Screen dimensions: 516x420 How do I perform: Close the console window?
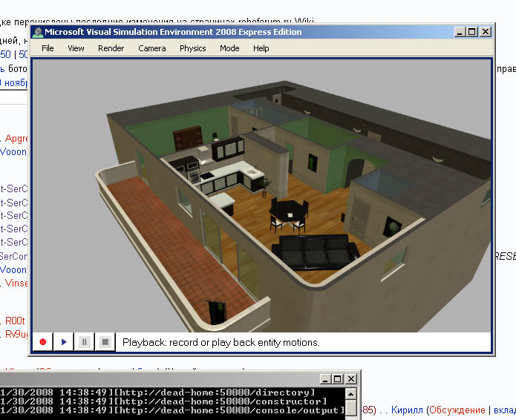pos(351,379)
